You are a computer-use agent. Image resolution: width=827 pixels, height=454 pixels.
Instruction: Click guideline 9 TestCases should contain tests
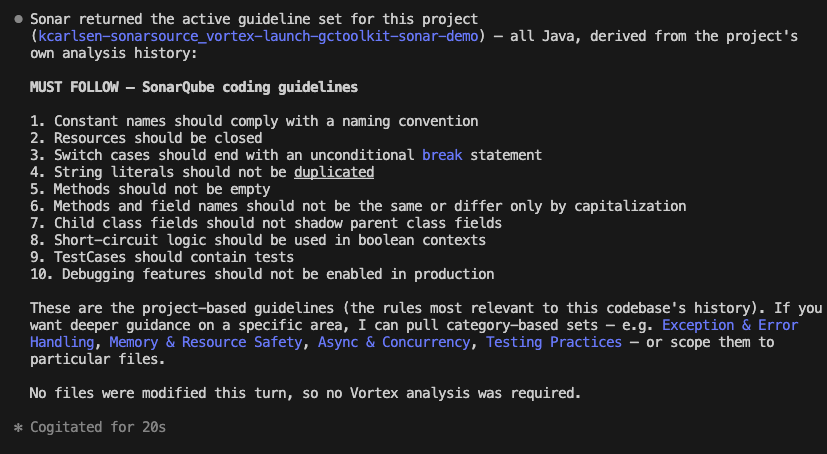(x=162, y=257)
